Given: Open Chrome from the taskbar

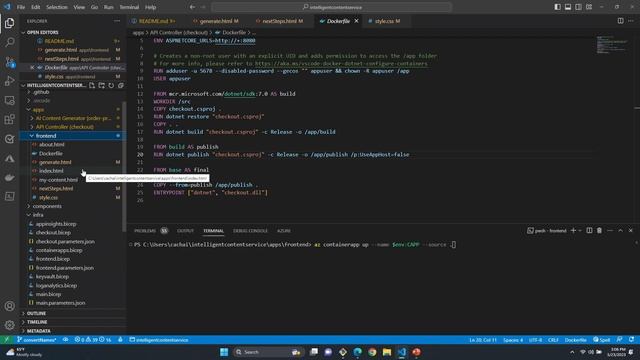Looking at the screenshot, I should 372,352.
